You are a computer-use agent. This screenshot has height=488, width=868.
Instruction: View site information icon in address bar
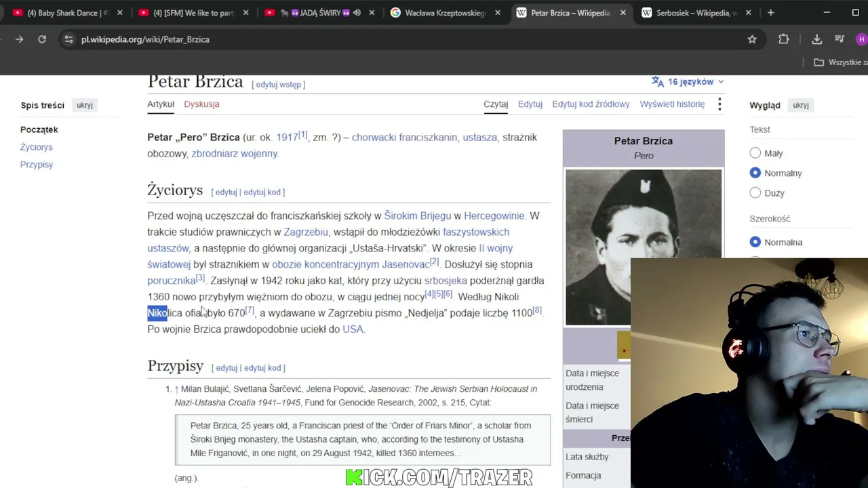coord(68,39)
